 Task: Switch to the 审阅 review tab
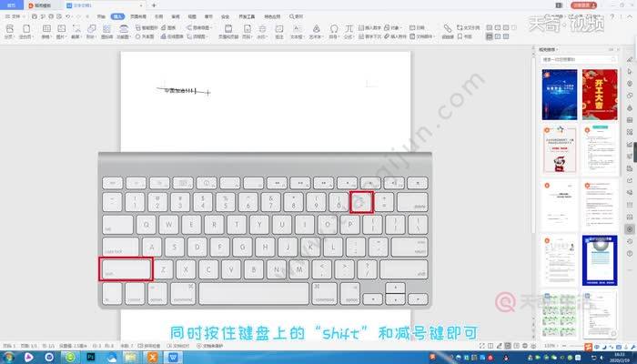176,16
